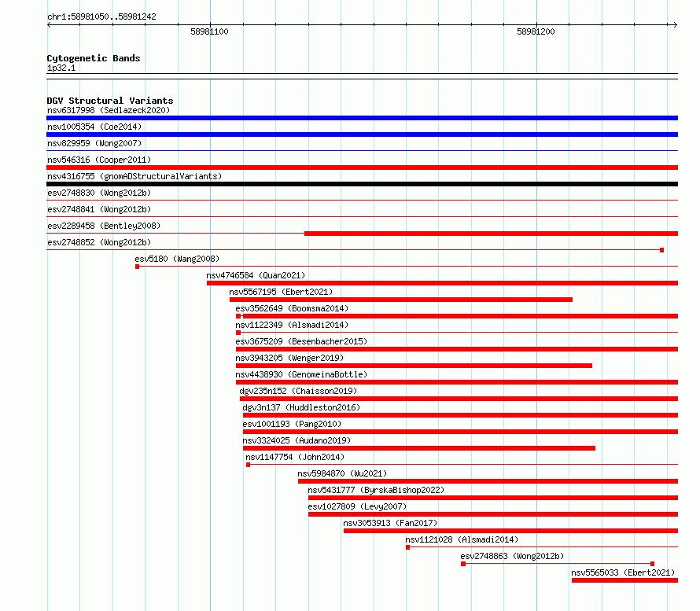The image size is (700, 611).
Task: Select nsv1121028 (Alsmadi2014) label
Action: pos(462,539)
